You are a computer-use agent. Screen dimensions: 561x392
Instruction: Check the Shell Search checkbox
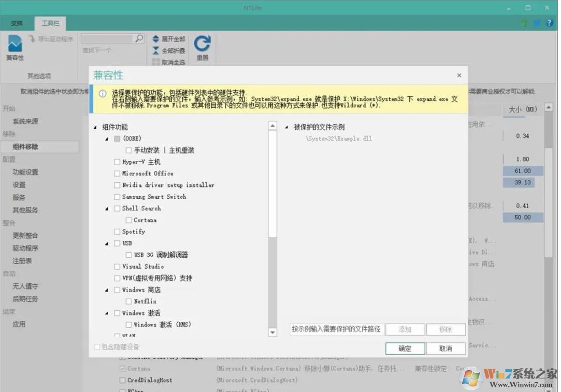(x=117, y=209)
